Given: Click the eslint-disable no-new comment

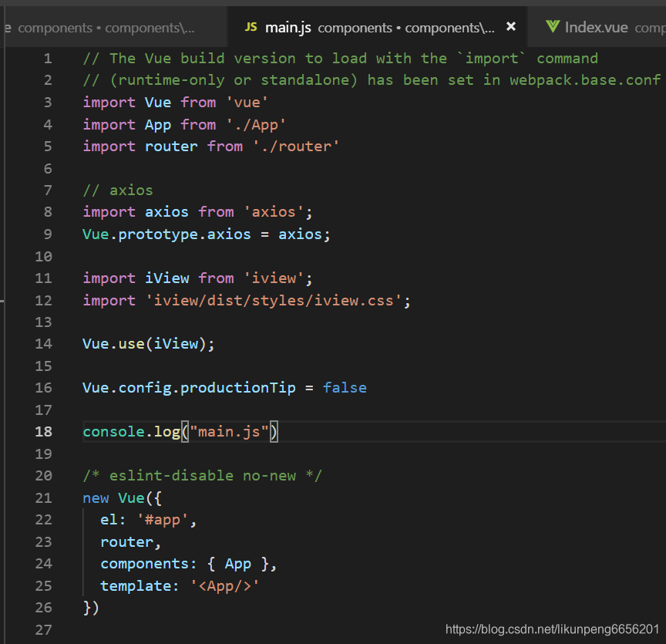Looking at the screenshot, I should click(202, 476).
